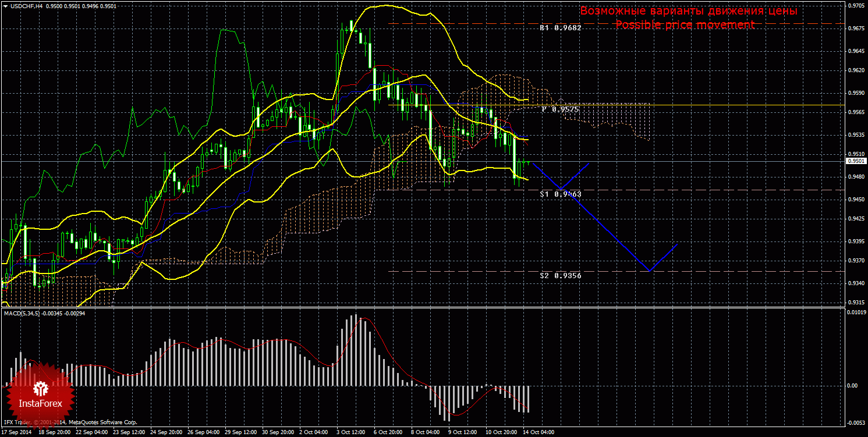Screen dimensions: 868x437
Task: Click the 23 Sep 12:00 time label
Action: [x=129, y=432]
